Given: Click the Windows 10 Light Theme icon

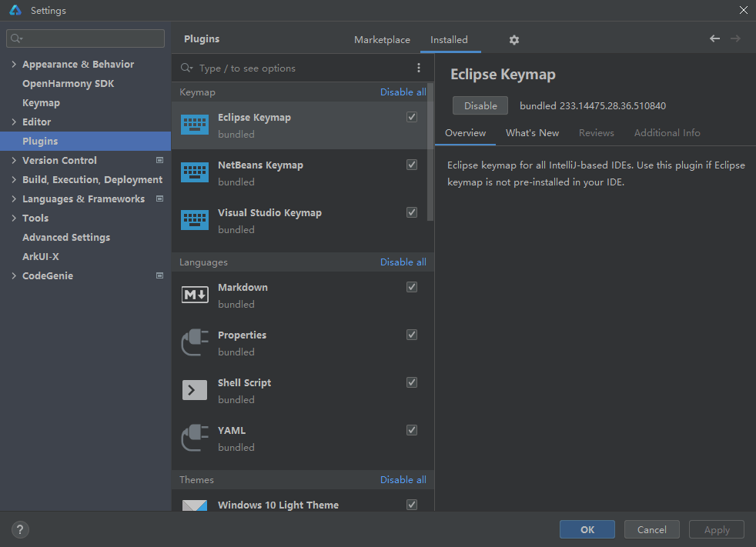Looking at the screenshot, I should coord(195,505).
